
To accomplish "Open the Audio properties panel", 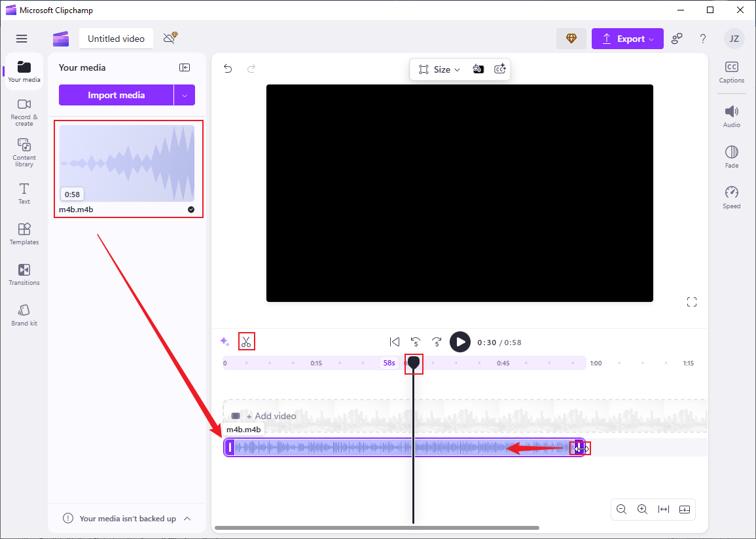I will [x=731, y=117].
